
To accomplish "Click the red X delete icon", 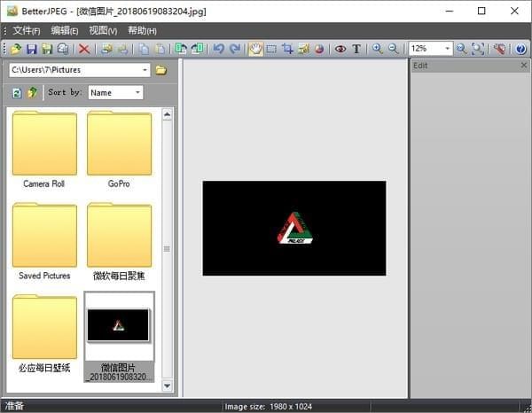I will click(x=84, y=49).
